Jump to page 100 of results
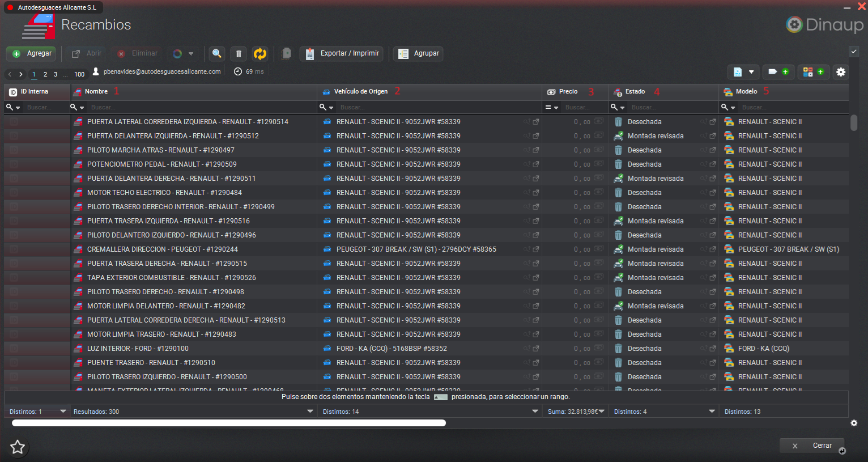This screenshot has width=868, height=462. (79, 74)
